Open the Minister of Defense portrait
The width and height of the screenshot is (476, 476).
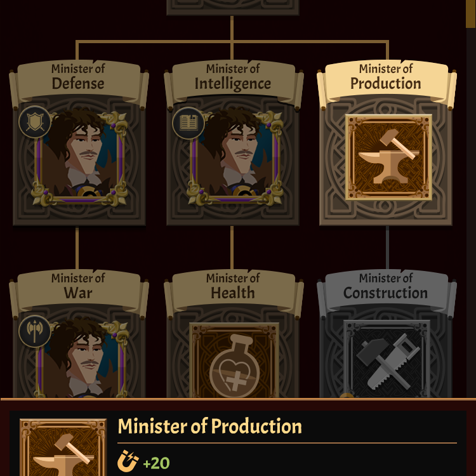point(79,159)
